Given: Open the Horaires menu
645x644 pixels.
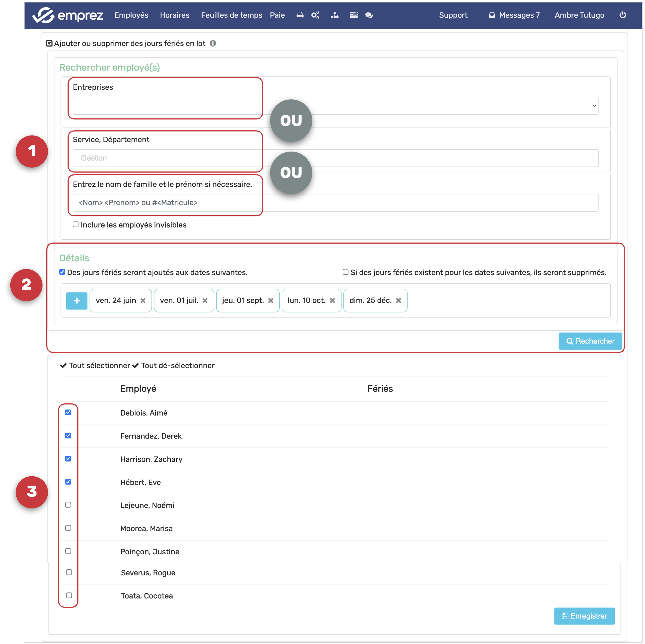Looking at the screenshot, I should [174, 15].
